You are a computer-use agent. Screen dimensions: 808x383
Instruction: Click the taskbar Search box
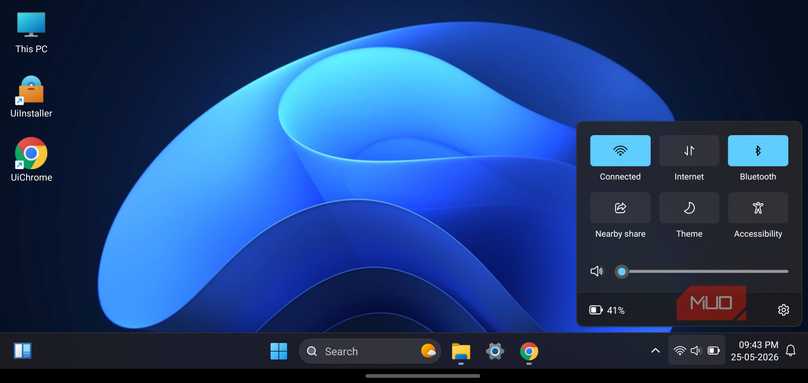pos(369,352)
